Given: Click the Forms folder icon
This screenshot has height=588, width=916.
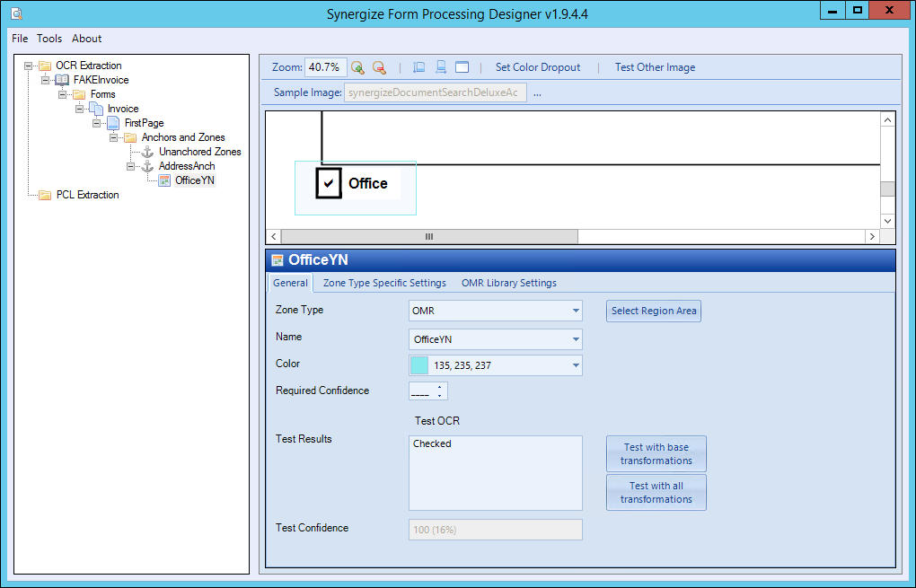Looking at the screenshot, I should (x=79, y=94).
